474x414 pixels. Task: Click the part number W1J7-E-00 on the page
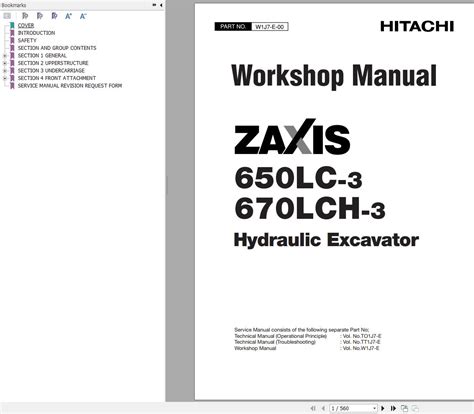point(269,27)
